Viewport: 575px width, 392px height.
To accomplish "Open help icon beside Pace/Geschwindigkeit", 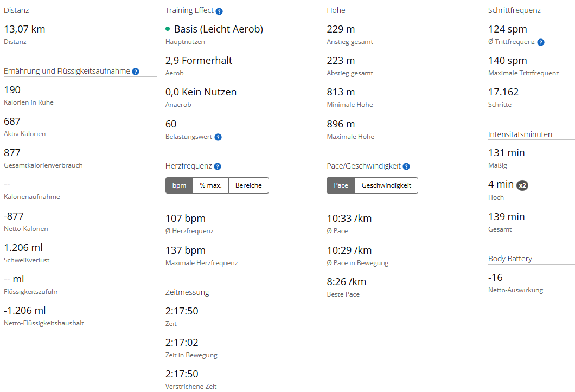I will (x=406, y=166).
